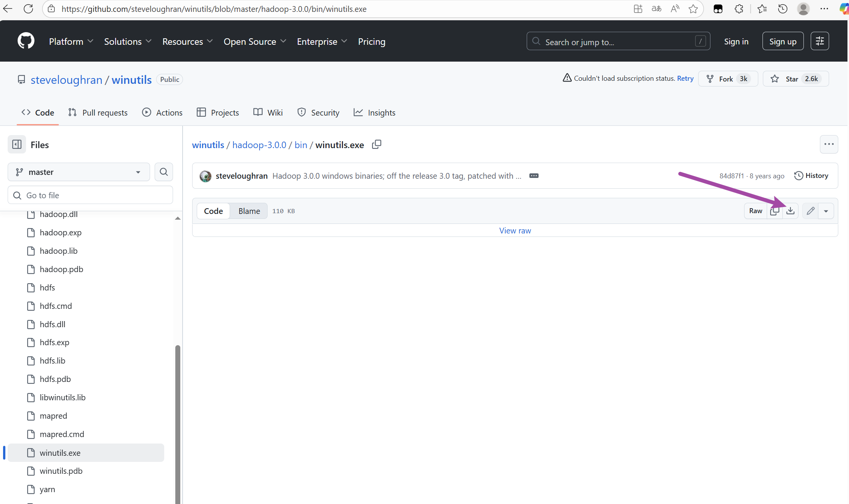
Task: Switch to Blame view
Action: pos(249,211)
